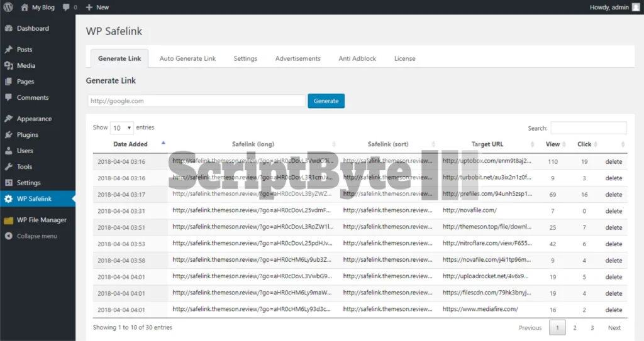This screenshot has height=341, width=644.
Task: Open the entries-per-page dropdown
Action: coord(122,127)
